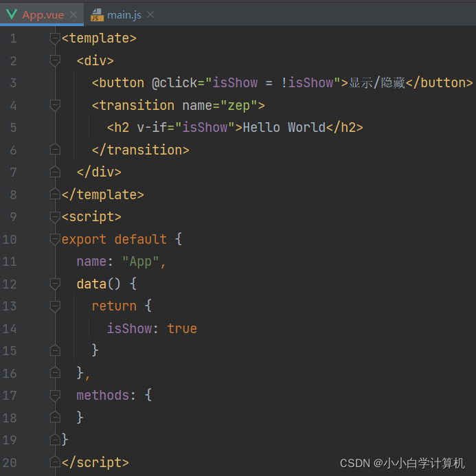Viewport: 476px width, 476px height.
Task: Click the v-if attribute on line 5
Action: [152, 128]
